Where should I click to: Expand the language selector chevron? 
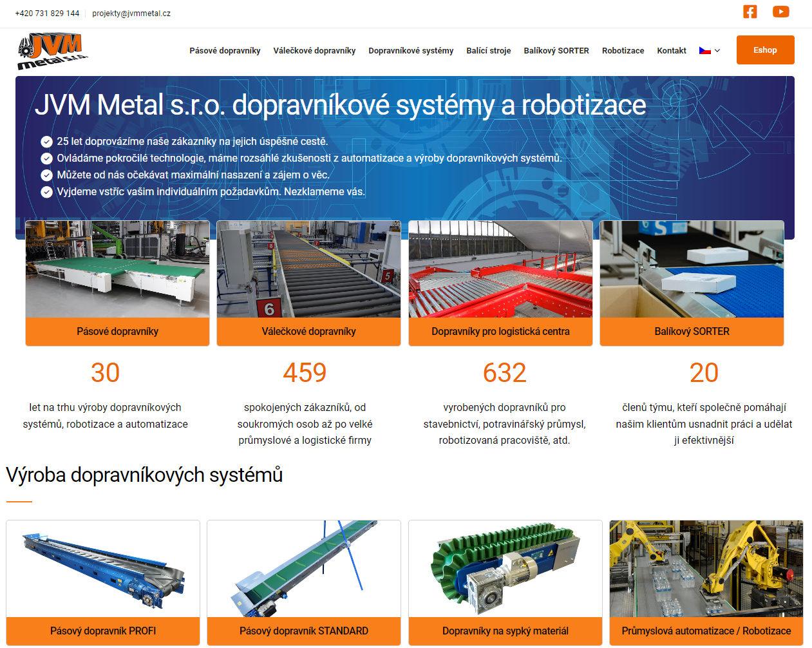717,51
